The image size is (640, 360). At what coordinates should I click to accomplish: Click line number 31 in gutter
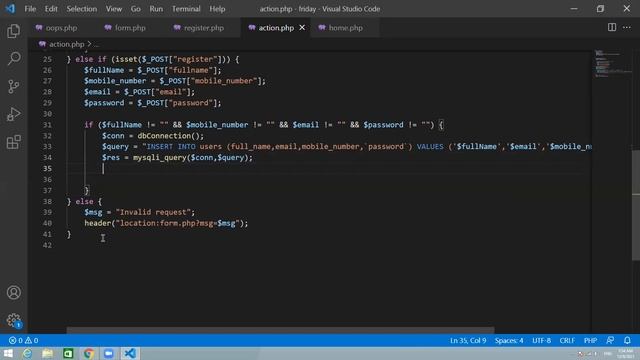click(x=47, y=125)
